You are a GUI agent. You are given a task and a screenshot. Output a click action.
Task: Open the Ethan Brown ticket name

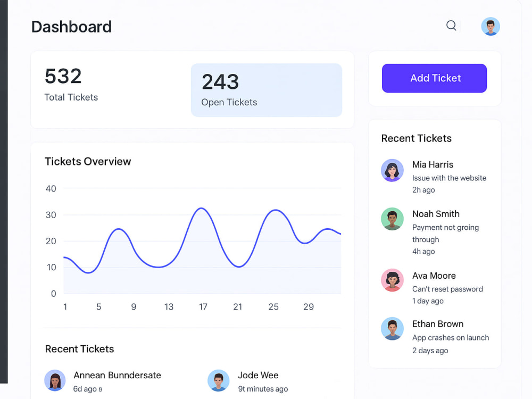(x=438, y=324)
